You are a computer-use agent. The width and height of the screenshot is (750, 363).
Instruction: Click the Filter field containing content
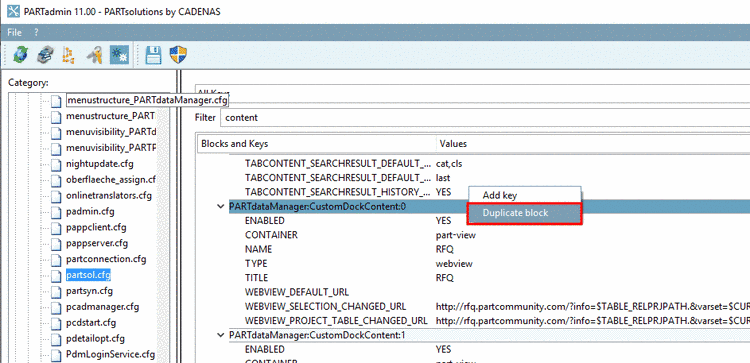pyautogui.click(x=485, y=118)
